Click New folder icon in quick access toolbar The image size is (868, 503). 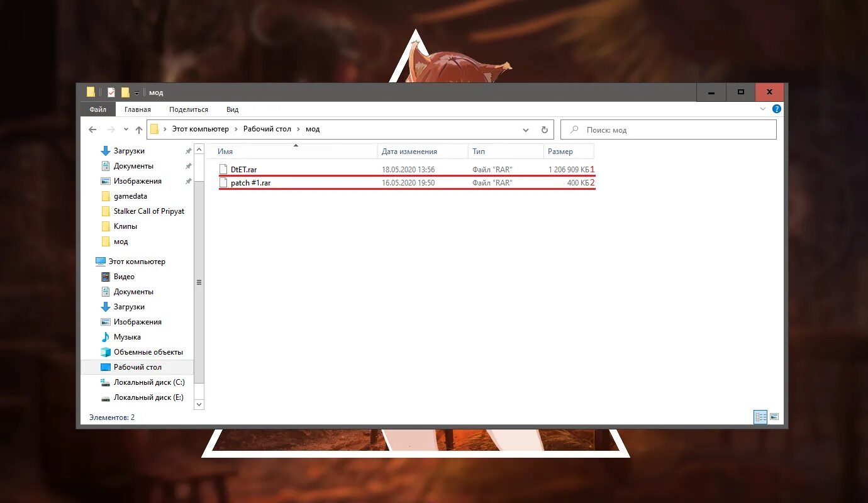125,92
